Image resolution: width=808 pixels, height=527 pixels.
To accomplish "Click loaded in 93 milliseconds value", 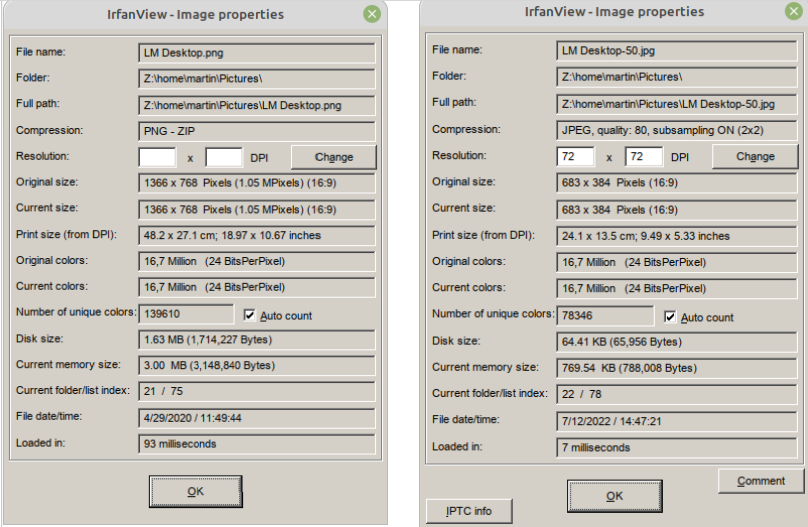I will point(257,444).
